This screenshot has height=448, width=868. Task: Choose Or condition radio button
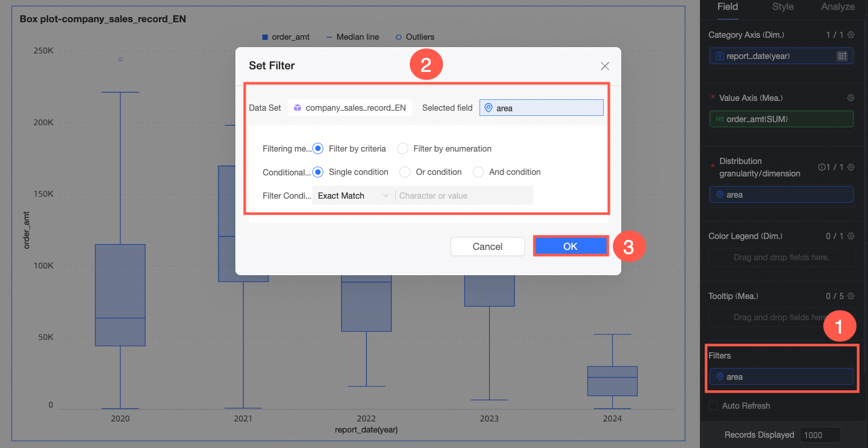[x=405, y=172]
